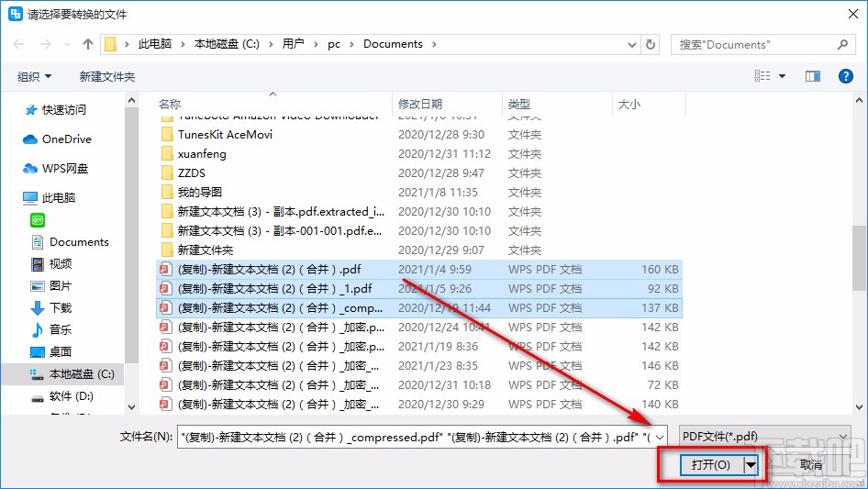Open the PDF文件(*.pdf) file type dropdown
This screenshot has width=868, height=489.
coord(765,437)
